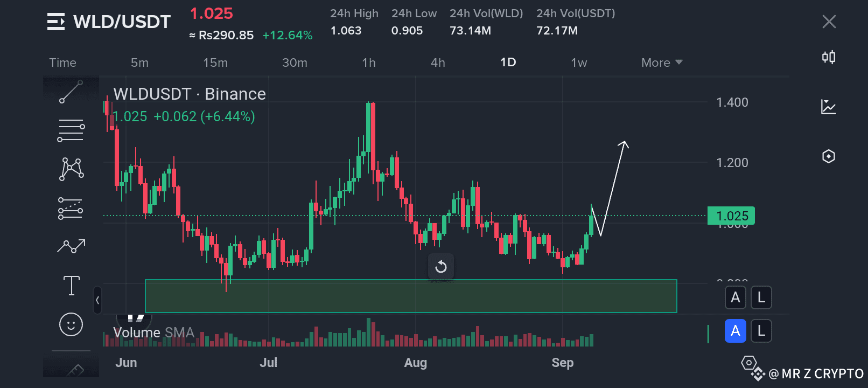This screenshot has height=388, width=868.
Task: Toggle auto scale A on volume pane
Action: 736,331
